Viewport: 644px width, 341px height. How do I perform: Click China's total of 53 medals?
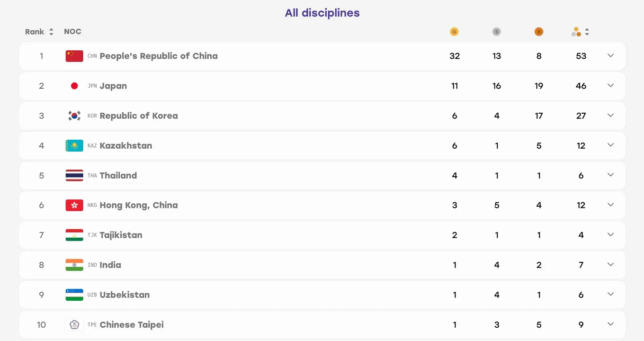tap(581, 56)
